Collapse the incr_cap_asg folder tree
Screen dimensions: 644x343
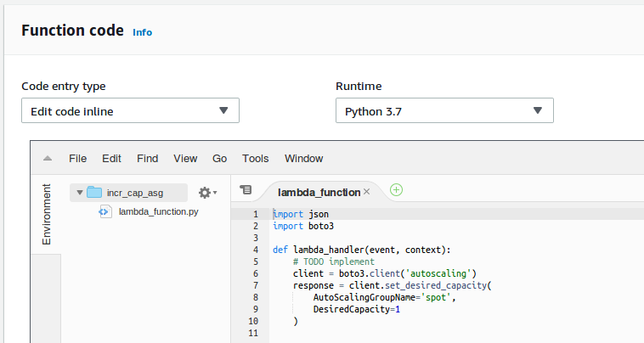[80, 193]
